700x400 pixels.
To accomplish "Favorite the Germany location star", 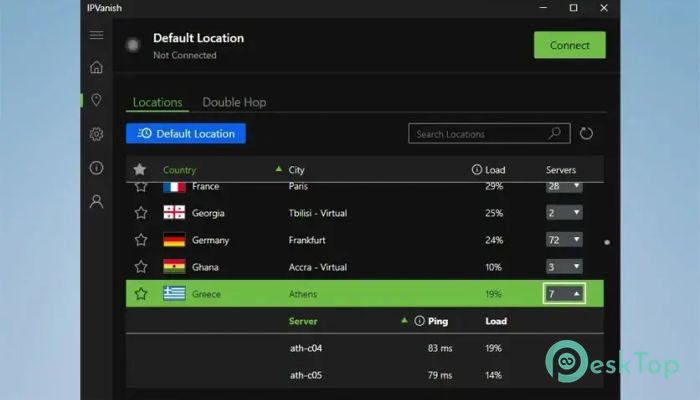I will click(141, 240).
